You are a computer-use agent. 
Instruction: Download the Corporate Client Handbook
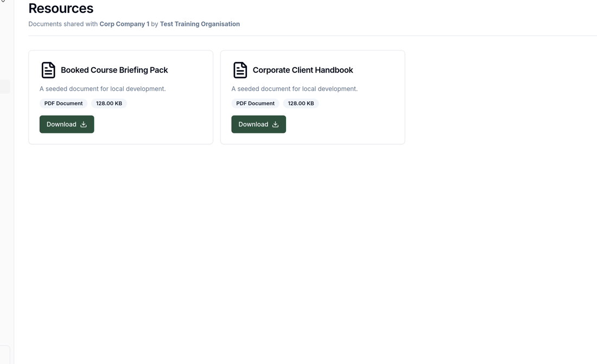point(258,124)
